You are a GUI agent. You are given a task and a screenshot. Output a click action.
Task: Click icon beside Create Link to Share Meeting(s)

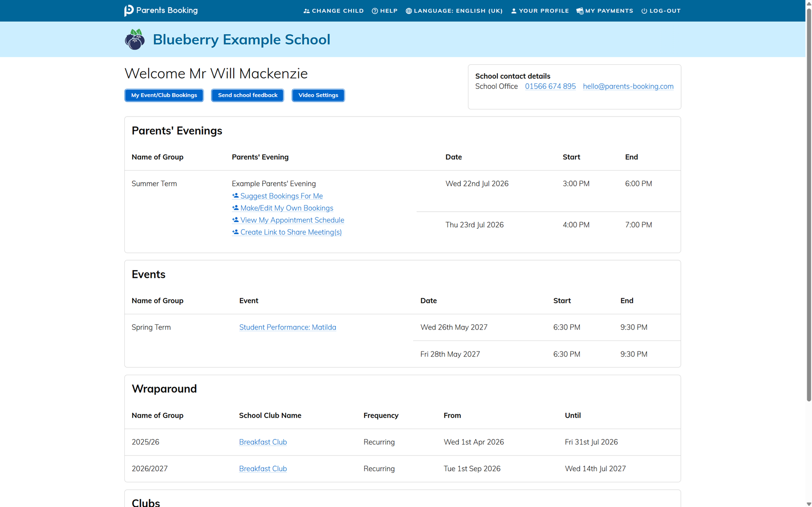click(x=235, y=232)
